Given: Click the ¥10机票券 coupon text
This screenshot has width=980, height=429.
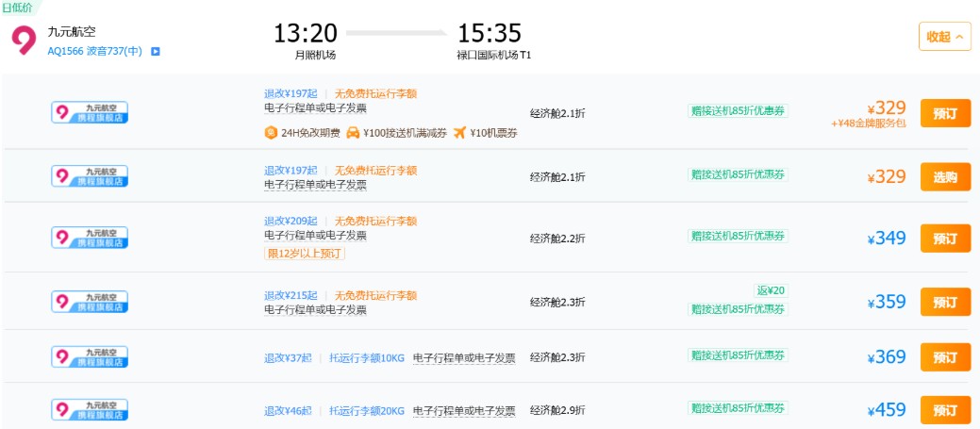Looking at the screenshot, I should [493, 133].
